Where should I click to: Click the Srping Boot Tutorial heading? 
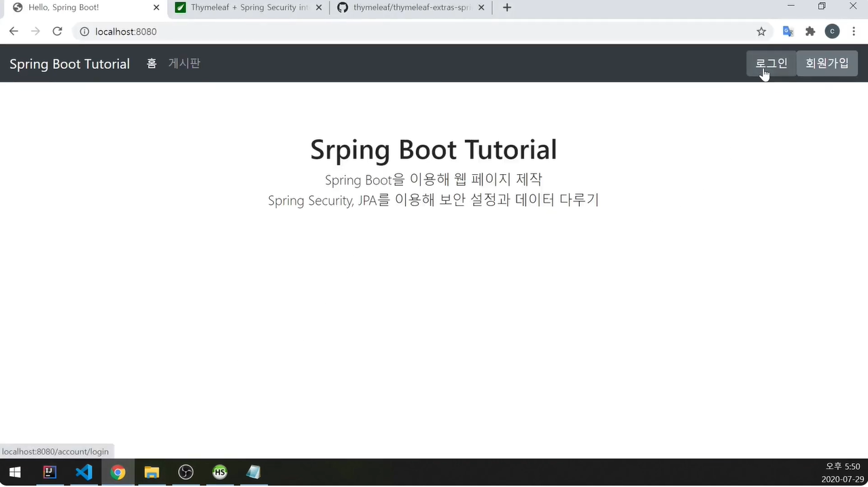tap(434, 150)
